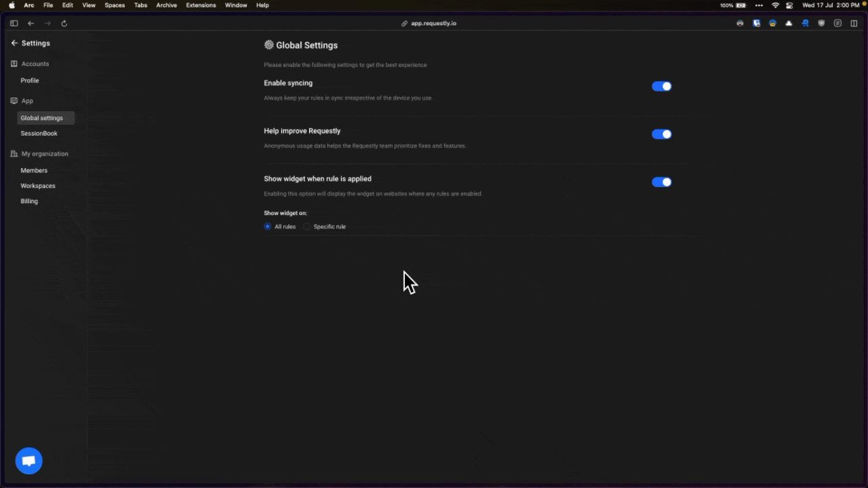The height and width of the screenshot is (488, 868).
Task: Open the Spaces menu
Action: [115, 5]
